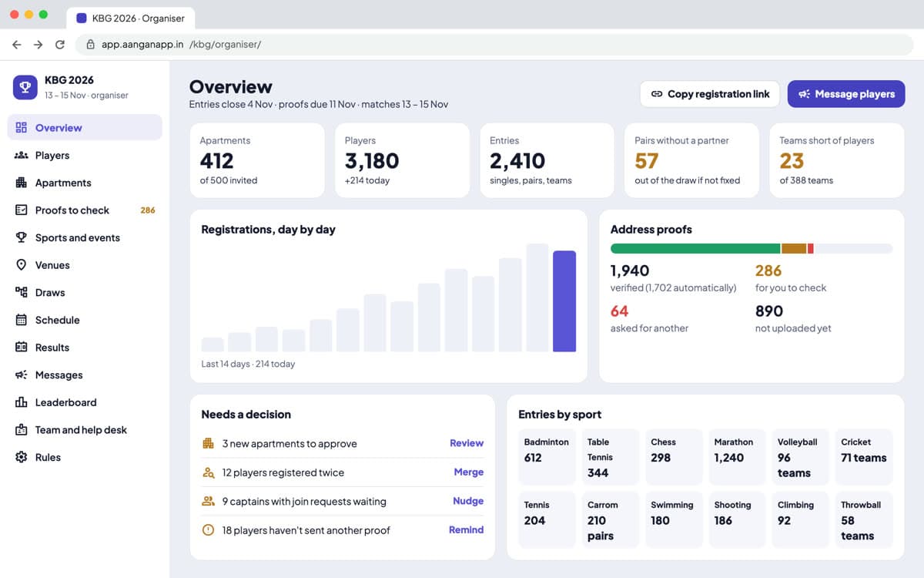Image resolution: width=924 pixels, height=578 pixels.
Task: Click the browser forward arrow
Action: tap(38, 45)
